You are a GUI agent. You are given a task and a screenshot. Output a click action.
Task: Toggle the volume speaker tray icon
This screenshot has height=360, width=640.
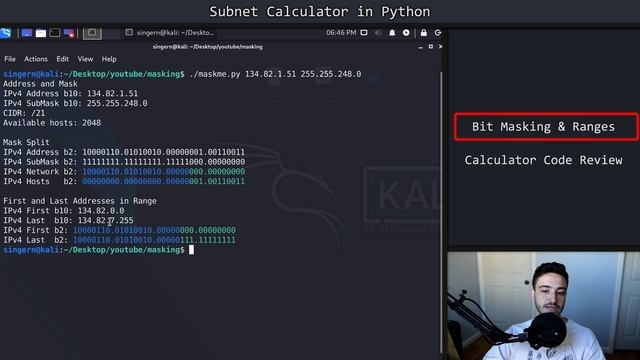point(378,33)
